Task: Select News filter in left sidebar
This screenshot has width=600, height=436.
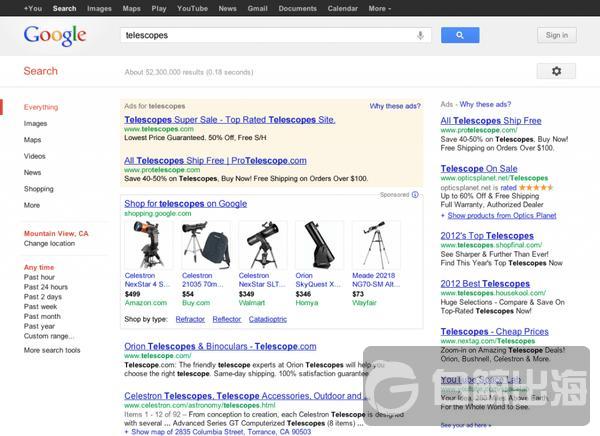Action: (32, 173)
